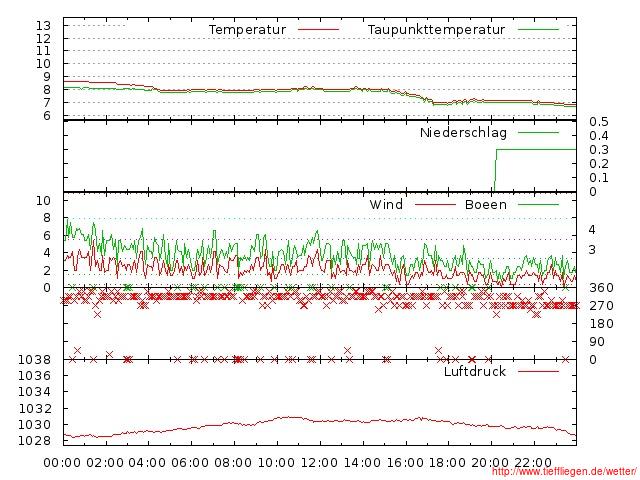Click the Boeen legend label
Screen dimensions: 640x480
[x=485, y=205]
